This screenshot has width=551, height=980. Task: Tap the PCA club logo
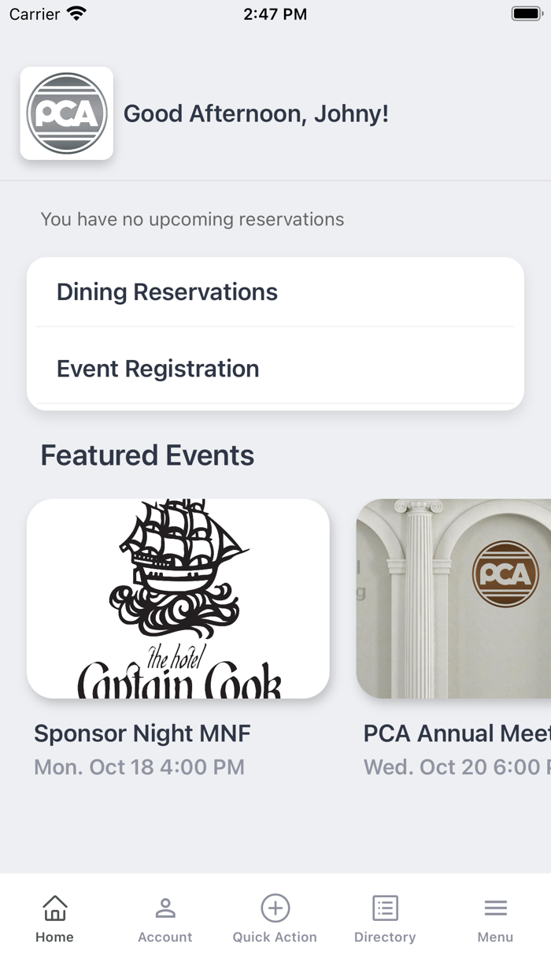tap(67, 113)
